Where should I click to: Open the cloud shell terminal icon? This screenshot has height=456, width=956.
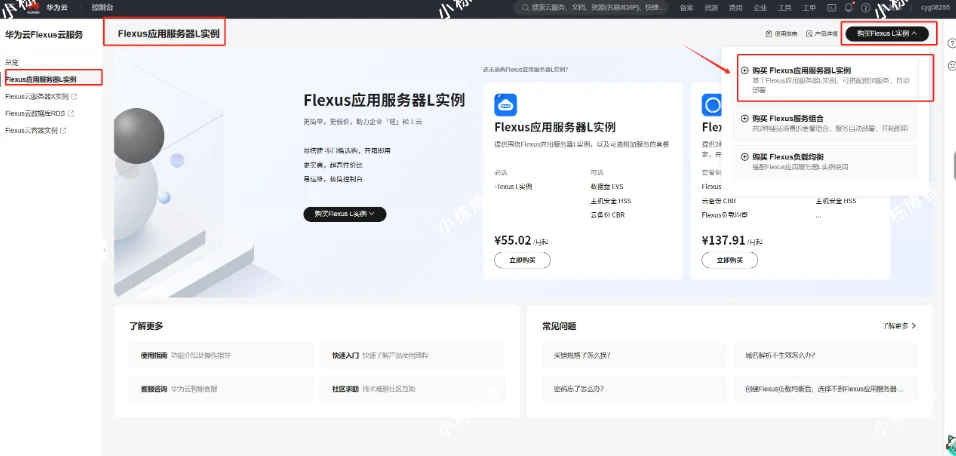(x=830, y=8)
